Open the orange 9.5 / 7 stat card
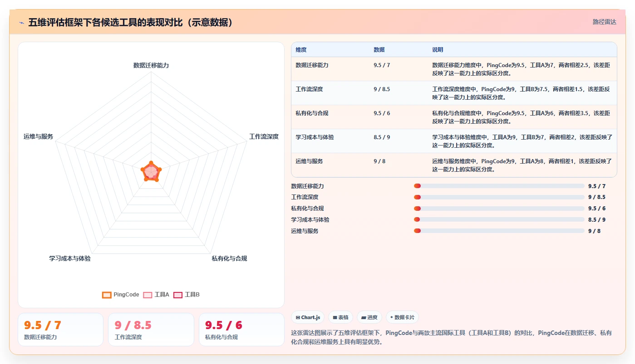The height and width of the screenshot is (364, 635). click(60, 330)
